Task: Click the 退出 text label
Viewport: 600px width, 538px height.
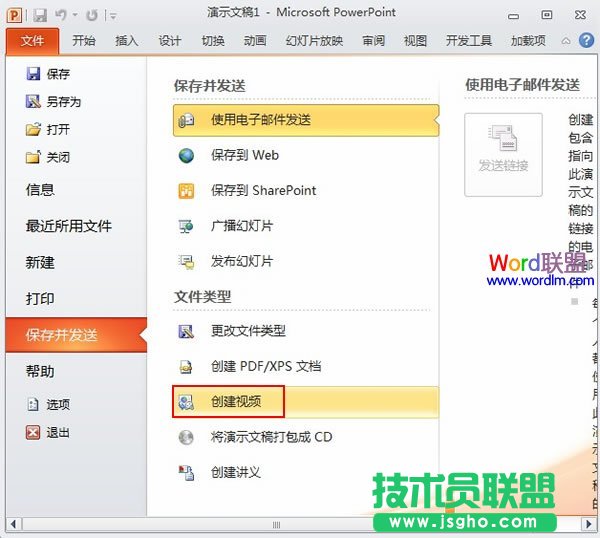Action: [58, 433]
